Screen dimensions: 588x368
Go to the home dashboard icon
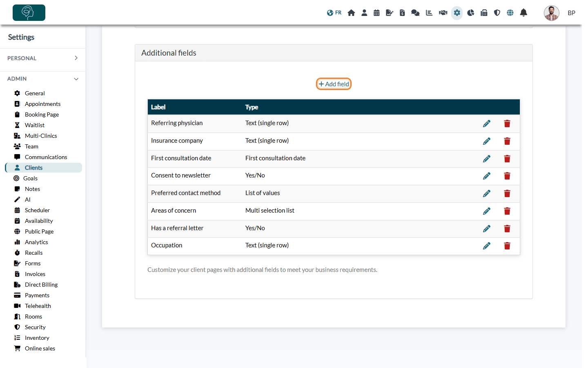[351, 13]
